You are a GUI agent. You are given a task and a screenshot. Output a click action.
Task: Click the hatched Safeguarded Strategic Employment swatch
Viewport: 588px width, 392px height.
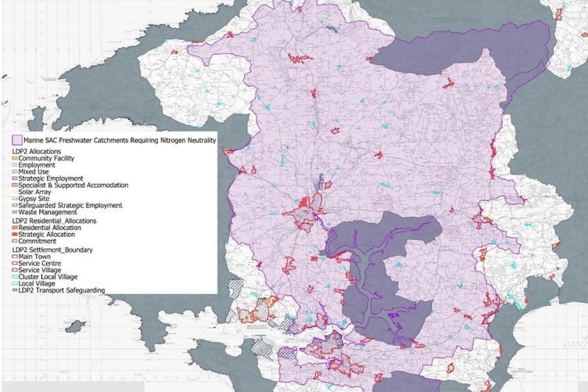pos(15,206)
